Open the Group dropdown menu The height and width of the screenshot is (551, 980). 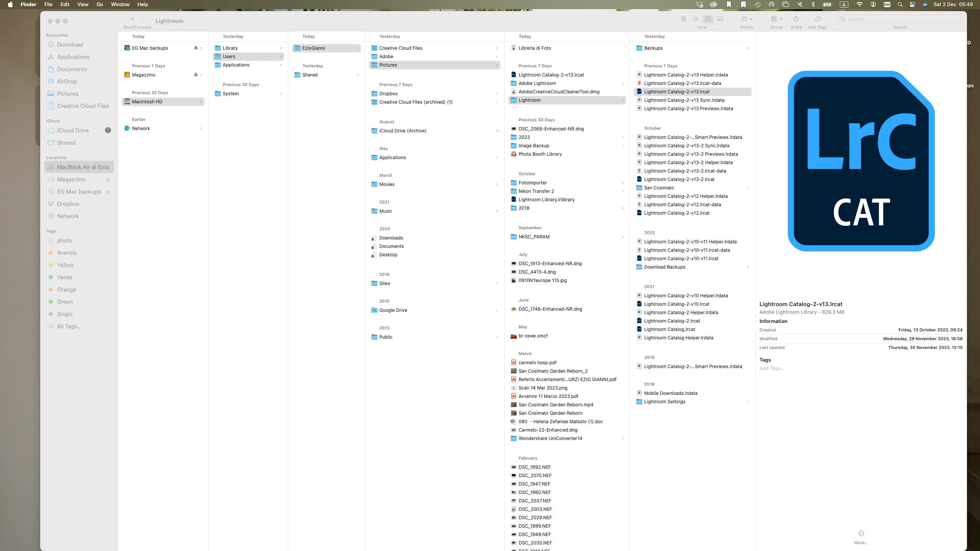coord(776,19)
